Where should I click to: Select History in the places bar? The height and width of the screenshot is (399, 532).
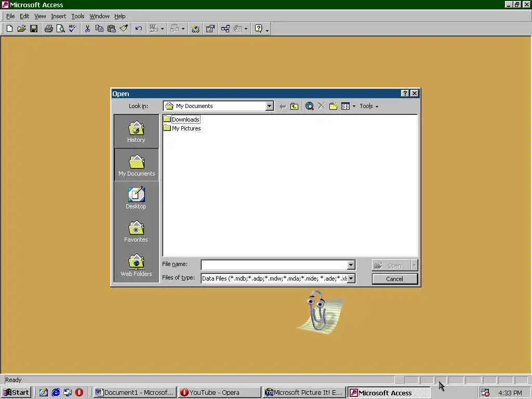click(136, 131)
